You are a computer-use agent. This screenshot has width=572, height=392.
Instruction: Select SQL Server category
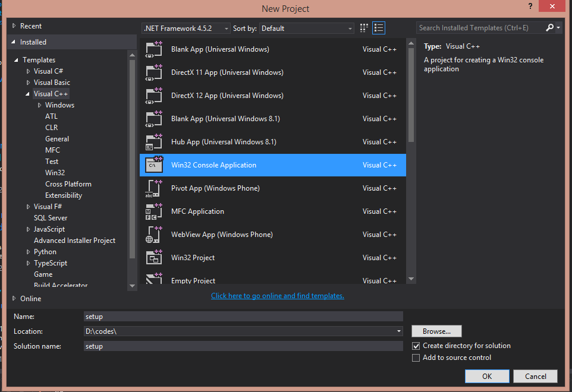[51, 218]
